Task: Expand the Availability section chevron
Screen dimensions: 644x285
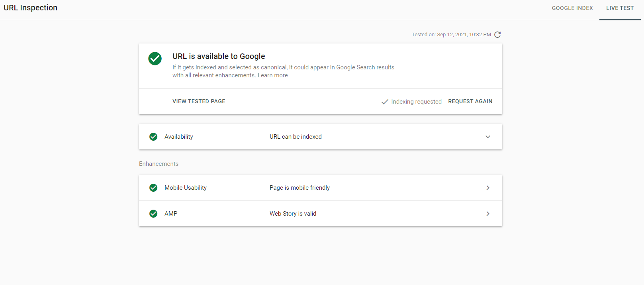Action: click(x=488, y=137)
